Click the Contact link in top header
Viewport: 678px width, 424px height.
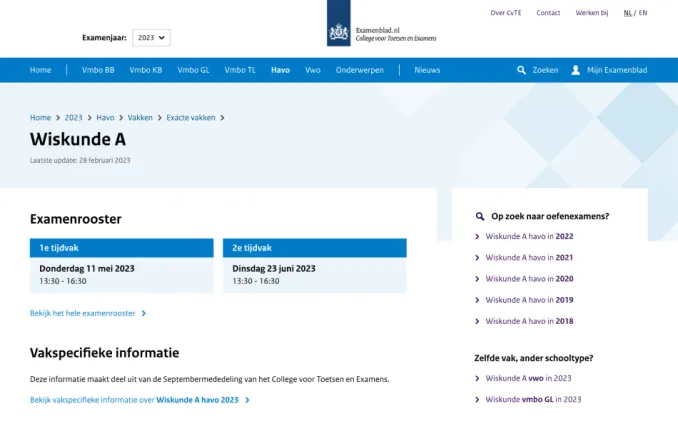click(548, 13)
